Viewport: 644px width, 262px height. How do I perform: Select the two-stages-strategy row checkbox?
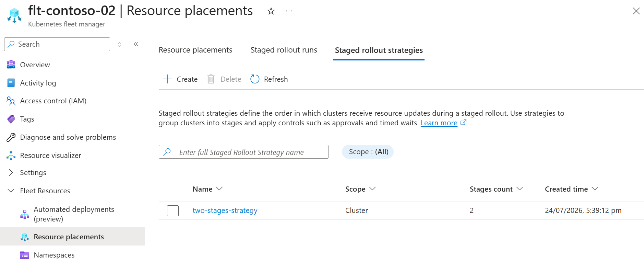[x=173, y=210]
